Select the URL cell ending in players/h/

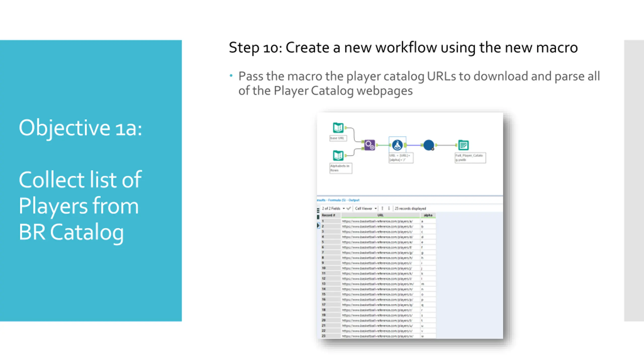pyautogui.click(x=380, y=258)
